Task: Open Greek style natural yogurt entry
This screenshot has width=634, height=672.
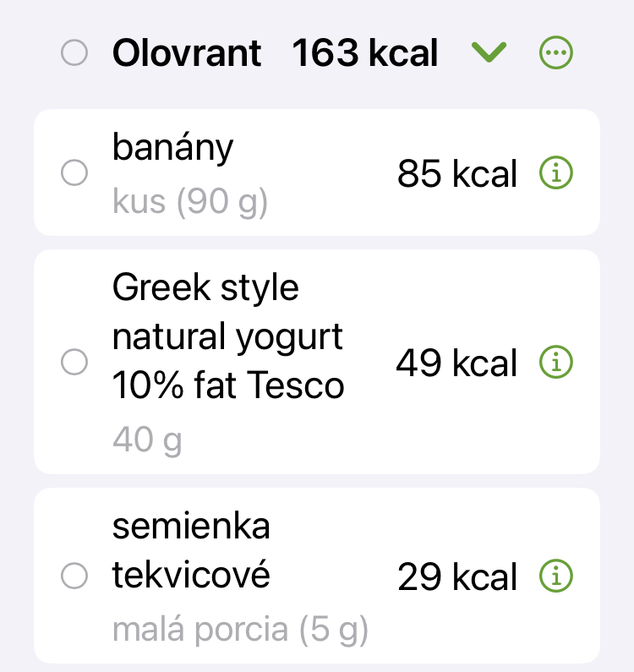Action: (228, 337)
